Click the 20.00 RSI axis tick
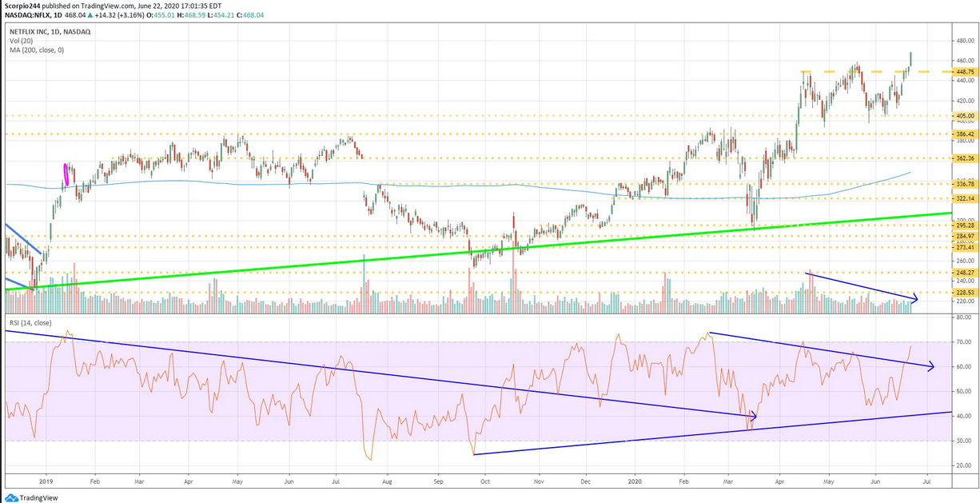Image resolution: width=980 pixels, height=503 pixels. click(x=962, y=466)
